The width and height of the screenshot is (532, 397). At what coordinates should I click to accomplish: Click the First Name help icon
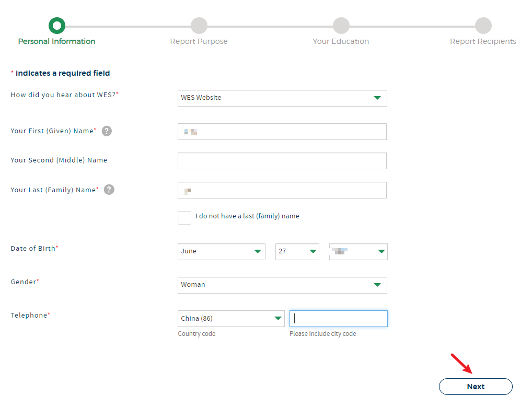coord(107,131)
